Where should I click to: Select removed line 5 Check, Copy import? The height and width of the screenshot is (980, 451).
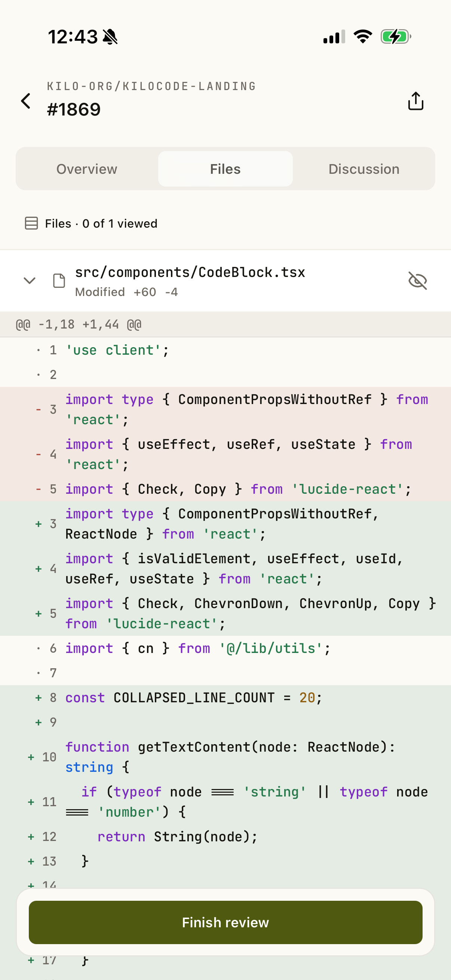[x=225, y=489]
